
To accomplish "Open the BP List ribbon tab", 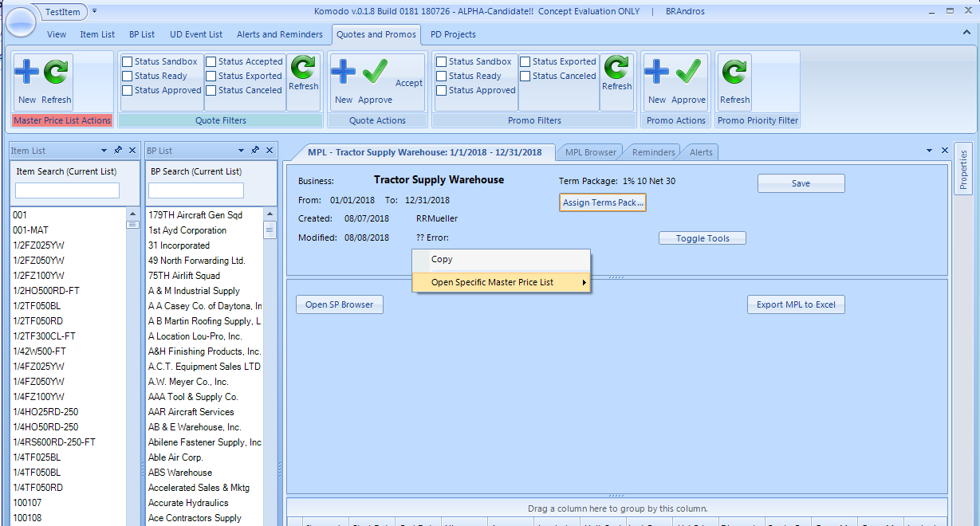I will tap(142, 34).
